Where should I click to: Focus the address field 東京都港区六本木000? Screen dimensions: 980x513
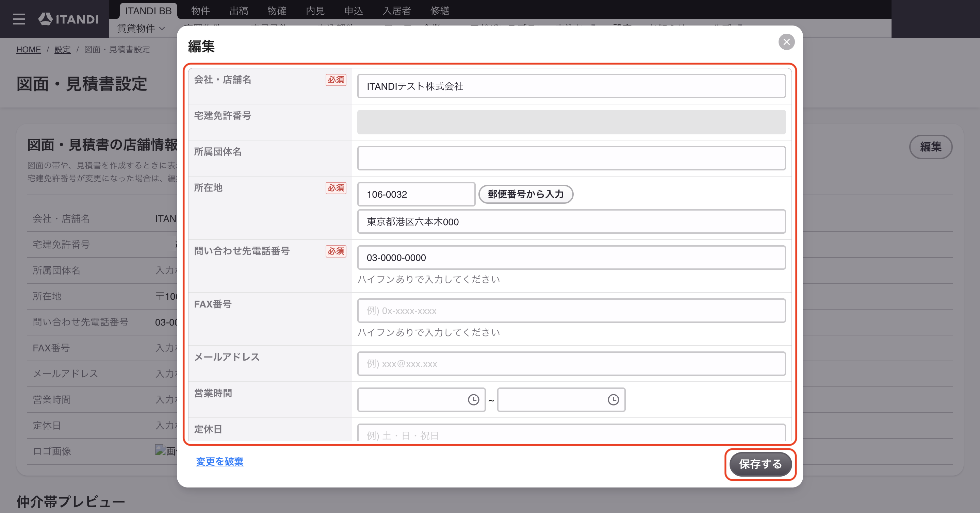point(571,221)
